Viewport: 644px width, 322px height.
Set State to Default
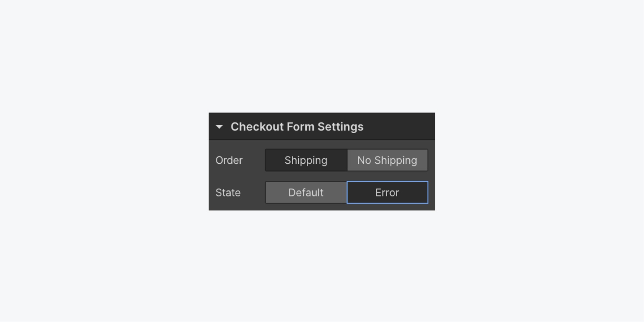coord(306,192)
